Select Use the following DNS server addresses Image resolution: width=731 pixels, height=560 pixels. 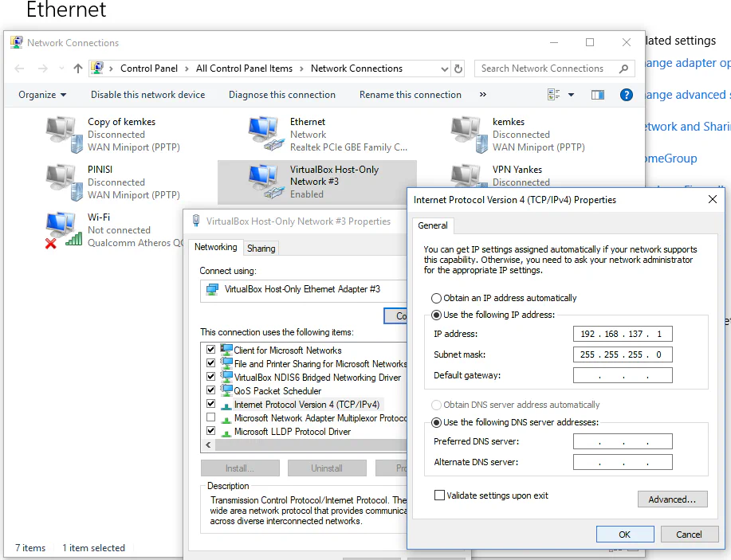click(436, 422)
